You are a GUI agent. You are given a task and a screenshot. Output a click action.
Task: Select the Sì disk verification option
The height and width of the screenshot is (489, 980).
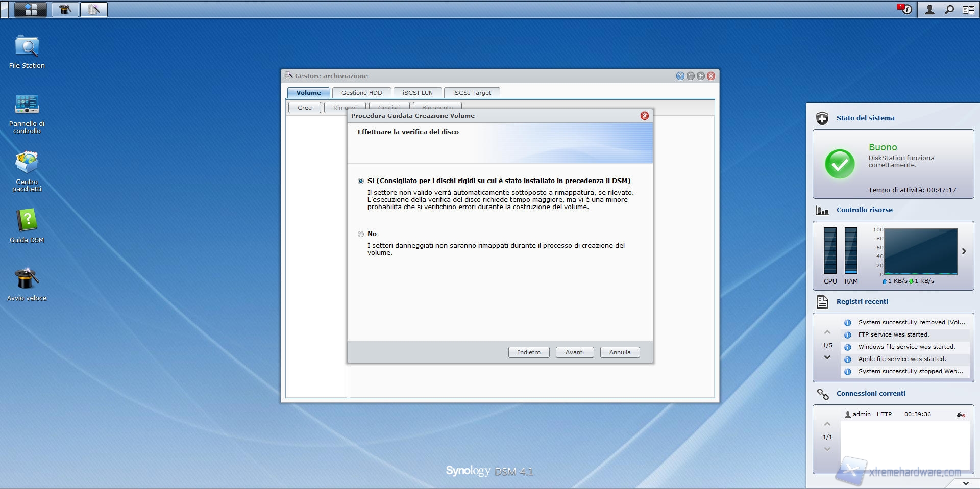361,181
